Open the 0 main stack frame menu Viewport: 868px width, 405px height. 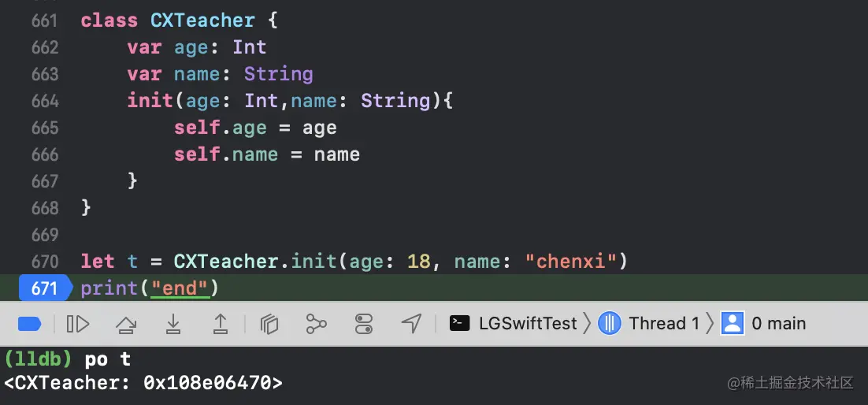point(778,324)
